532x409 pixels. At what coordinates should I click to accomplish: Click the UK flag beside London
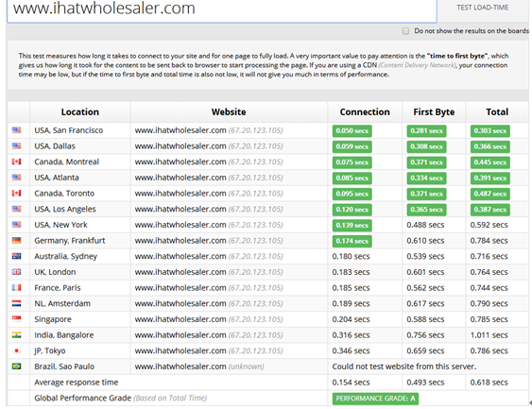point(17,272)
